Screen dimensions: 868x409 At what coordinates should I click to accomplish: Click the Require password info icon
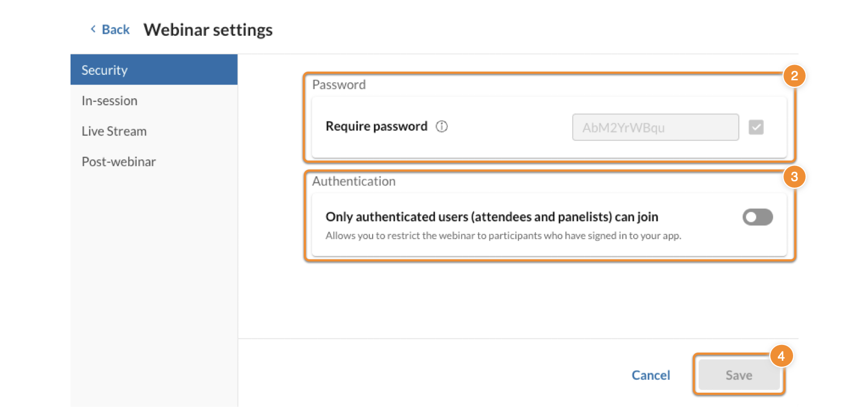point(442,126)
